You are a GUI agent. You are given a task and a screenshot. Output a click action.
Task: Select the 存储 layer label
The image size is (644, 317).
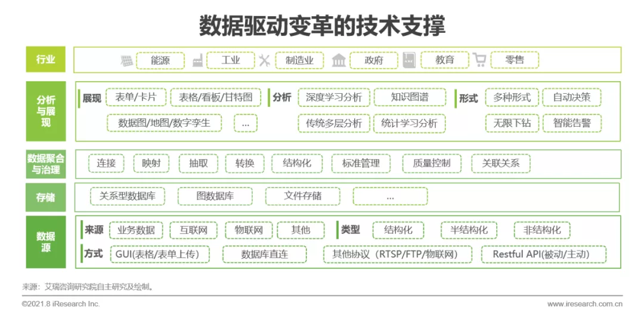click(x=45, y=197)
